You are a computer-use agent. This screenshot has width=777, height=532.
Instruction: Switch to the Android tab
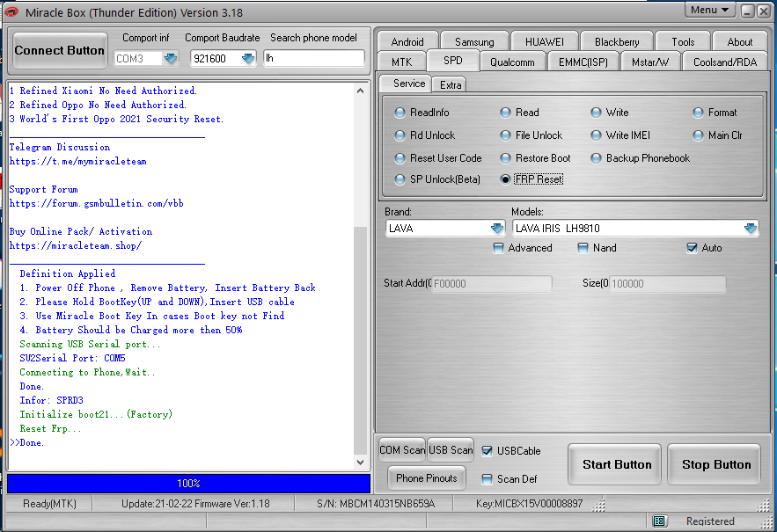pyautogui.click(x=407, y=41)
